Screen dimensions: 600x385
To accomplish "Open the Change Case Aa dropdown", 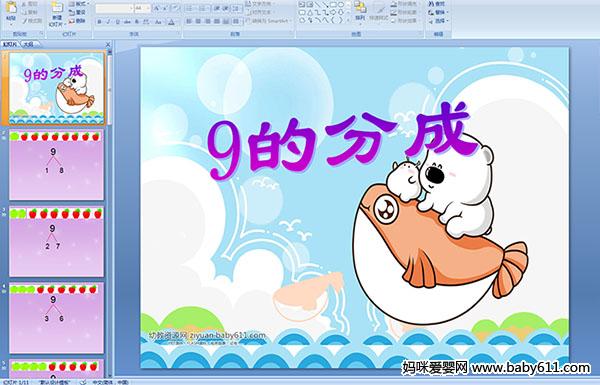I will pos(159,22).
